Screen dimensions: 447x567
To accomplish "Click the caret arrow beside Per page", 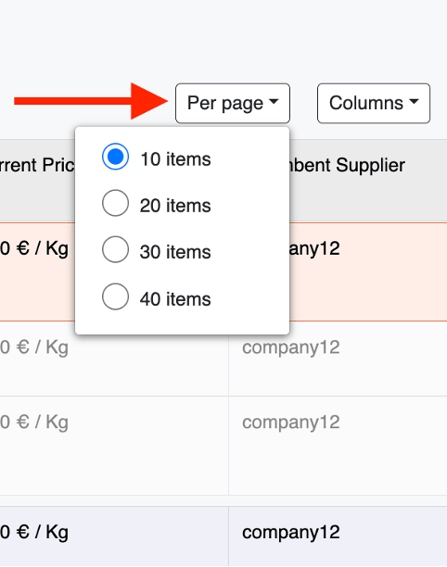I will point(274,102).
